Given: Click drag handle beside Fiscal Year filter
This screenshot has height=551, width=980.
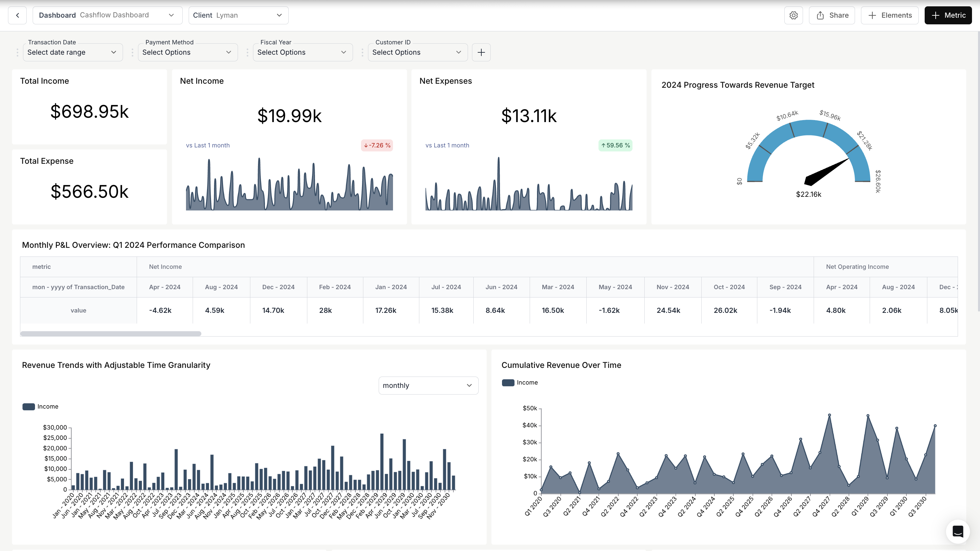Looking at the screenshot, I should tap(247, 53).
